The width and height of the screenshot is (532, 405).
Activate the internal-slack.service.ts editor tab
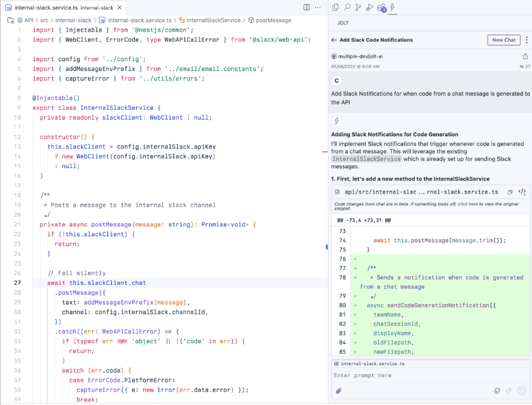[x=64, y=8]
